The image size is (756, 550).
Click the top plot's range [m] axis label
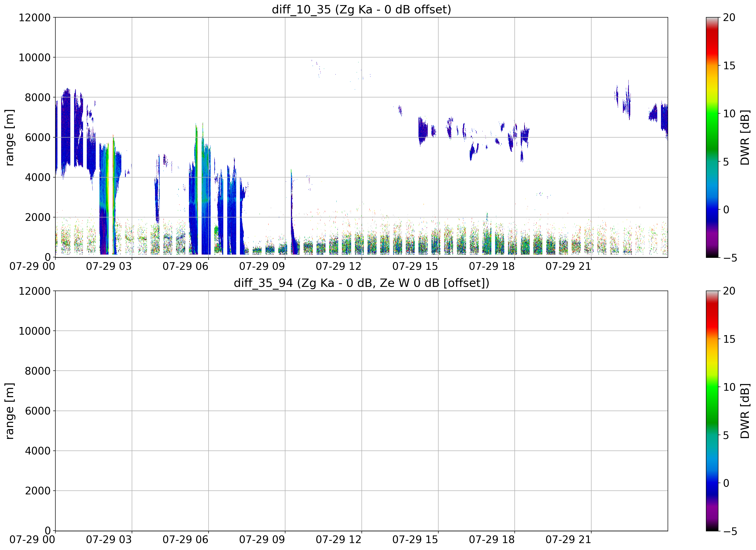(x=10, y=137)
